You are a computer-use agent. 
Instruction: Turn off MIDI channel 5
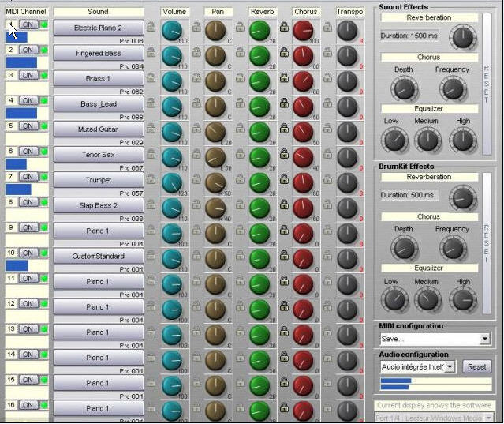coord(28,126)
